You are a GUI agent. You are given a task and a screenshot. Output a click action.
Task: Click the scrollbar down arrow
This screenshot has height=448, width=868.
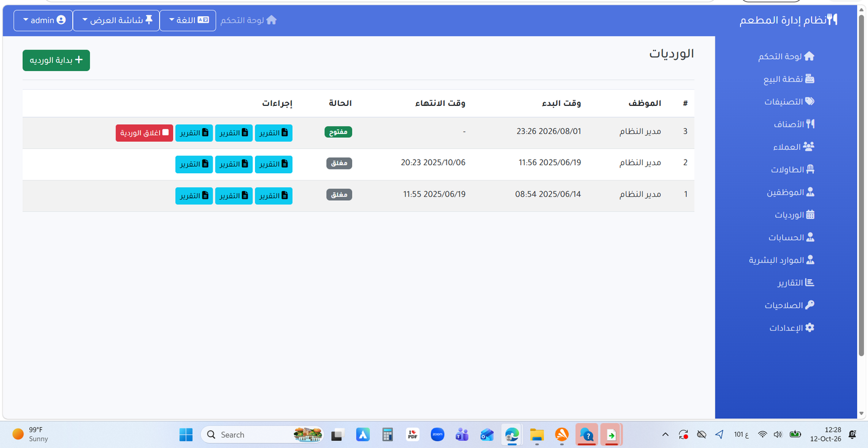[861, 414]
